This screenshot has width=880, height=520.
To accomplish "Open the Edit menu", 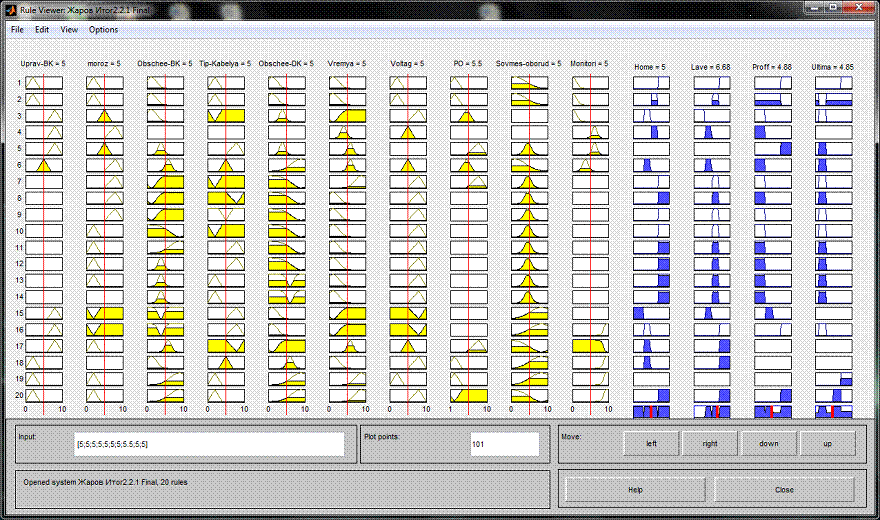I will [x=42, y=30].
